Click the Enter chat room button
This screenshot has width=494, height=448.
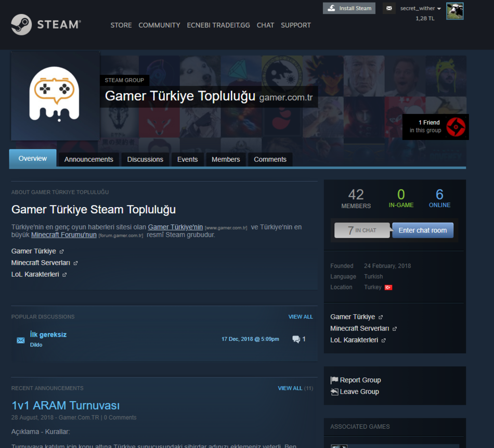point(423,231)
